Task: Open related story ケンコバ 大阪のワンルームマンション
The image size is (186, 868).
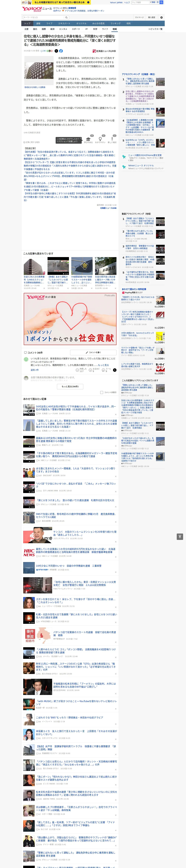Action: pyautogui.click(x=85, y=533)
